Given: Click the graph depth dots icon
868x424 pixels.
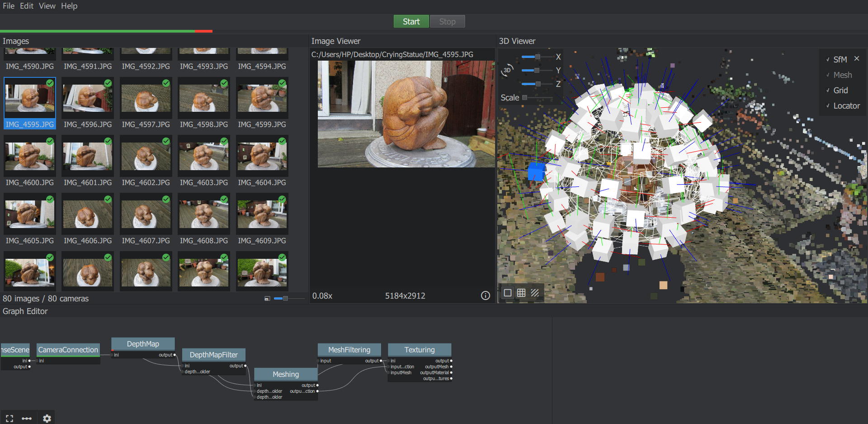Looking at the screenshot, I should point(27,418).
